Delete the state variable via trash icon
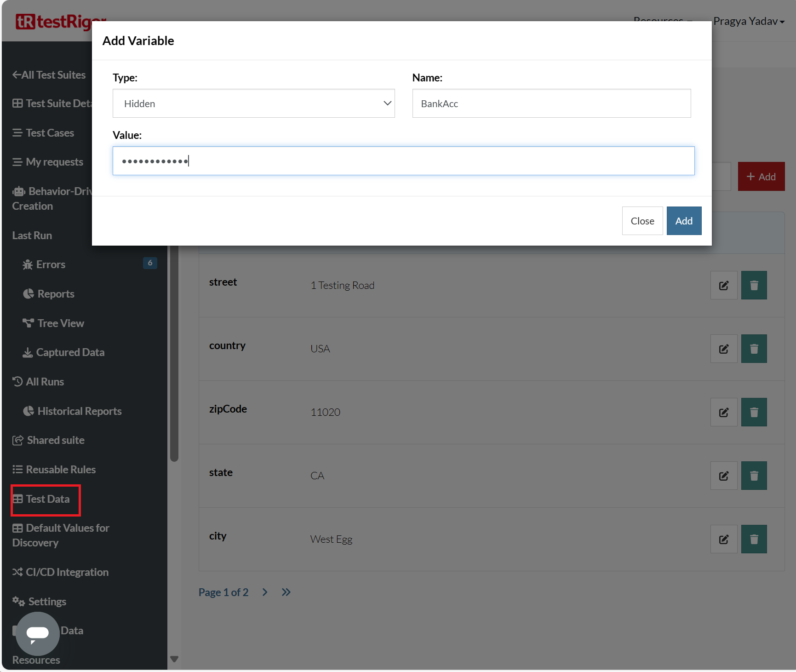 pyautogui.click(x=754, y=476)
